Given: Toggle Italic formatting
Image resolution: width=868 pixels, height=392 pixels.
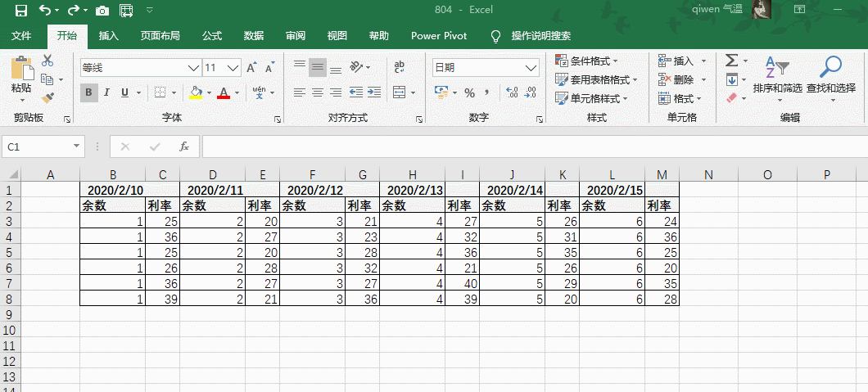Looking at the screenshot, I should click(x=107, y=92).
